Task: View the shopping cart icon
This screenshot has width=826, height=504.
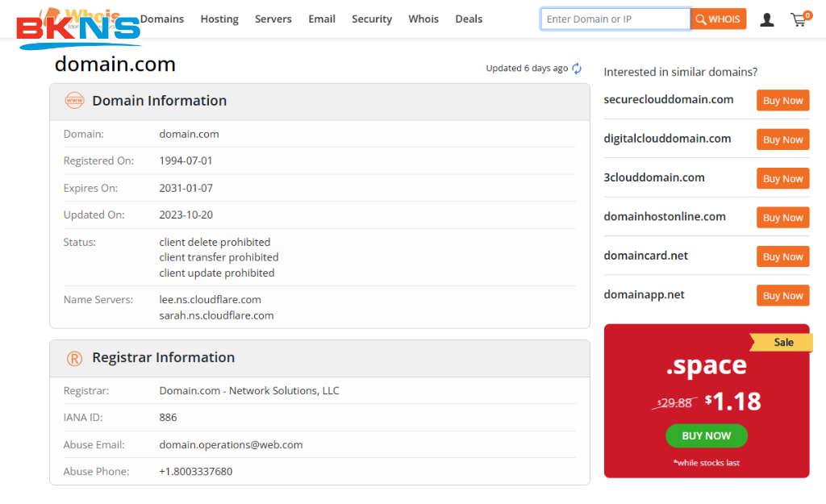Action: (797, 20)
